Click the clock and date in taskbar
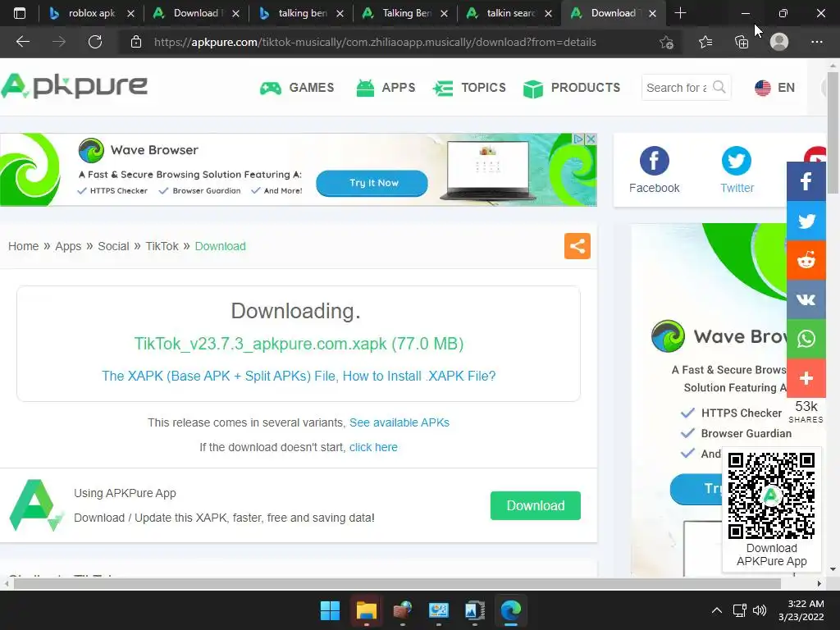The height and width of the screenshot is (630, 840). tap(801, 610)
